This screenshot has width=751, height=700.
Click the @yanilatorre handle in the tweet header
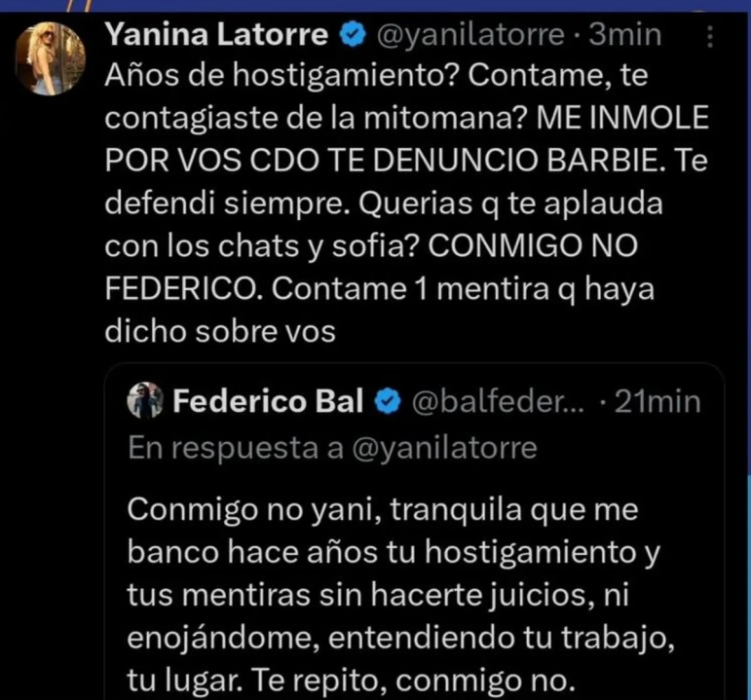tap(468, 36)
